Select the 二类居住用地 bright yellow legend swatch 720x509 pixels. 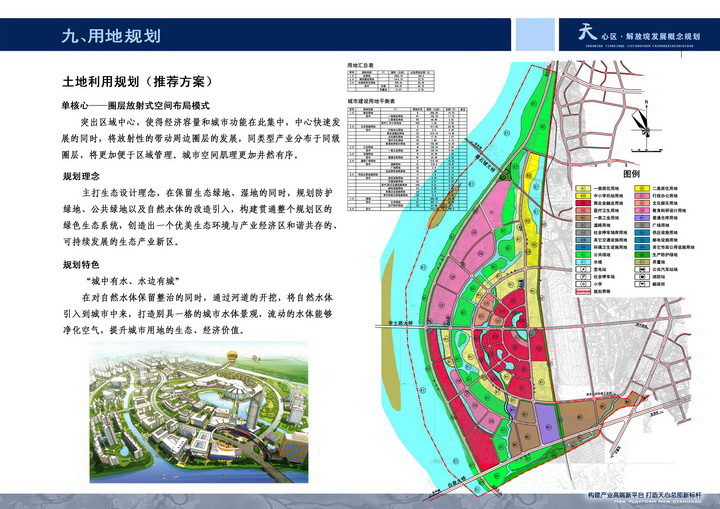tap(641, 189)
